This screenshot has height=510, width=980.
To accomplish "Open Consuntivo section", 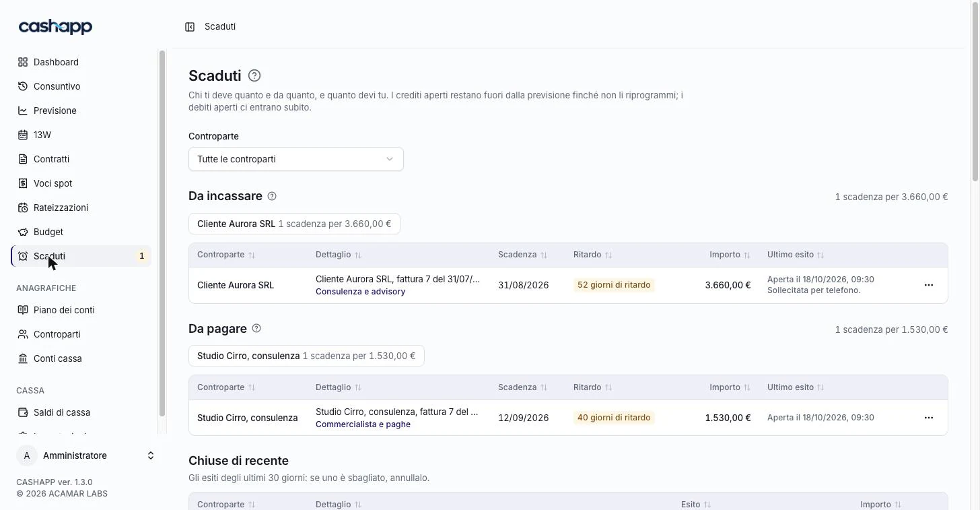I will [81, 86].
